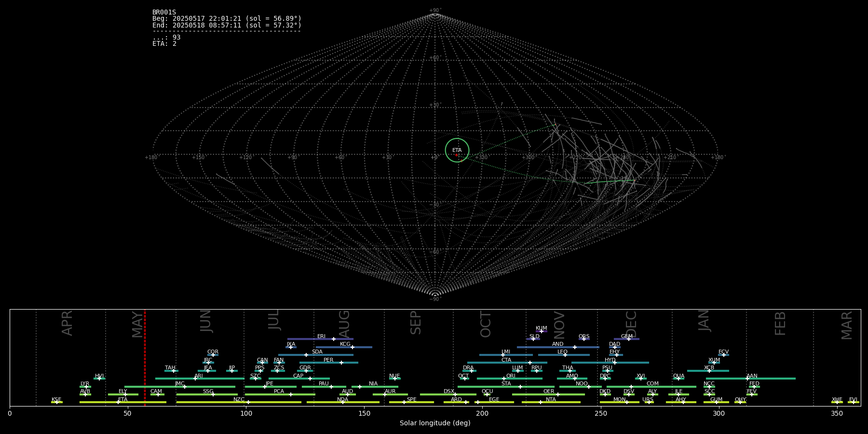Click the HYD shower label
Image resolution: width=868 pixels, height=434 pixels.
tap(610, 360)
